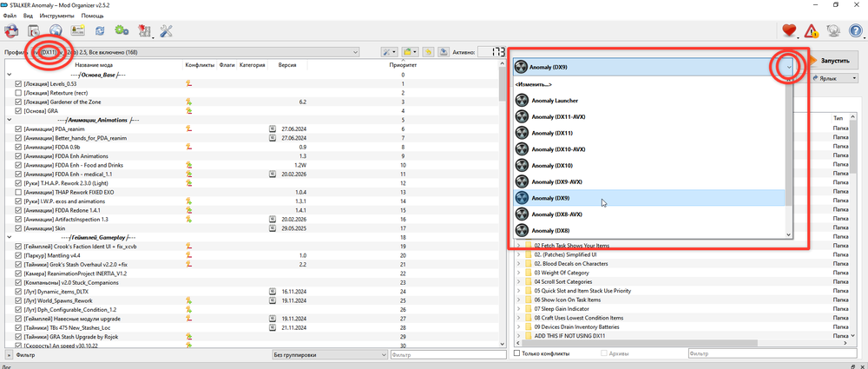868x369 pixels.
Task: Disable the Mantling v4.4 checkbox
Action: [x=18, y=255]
